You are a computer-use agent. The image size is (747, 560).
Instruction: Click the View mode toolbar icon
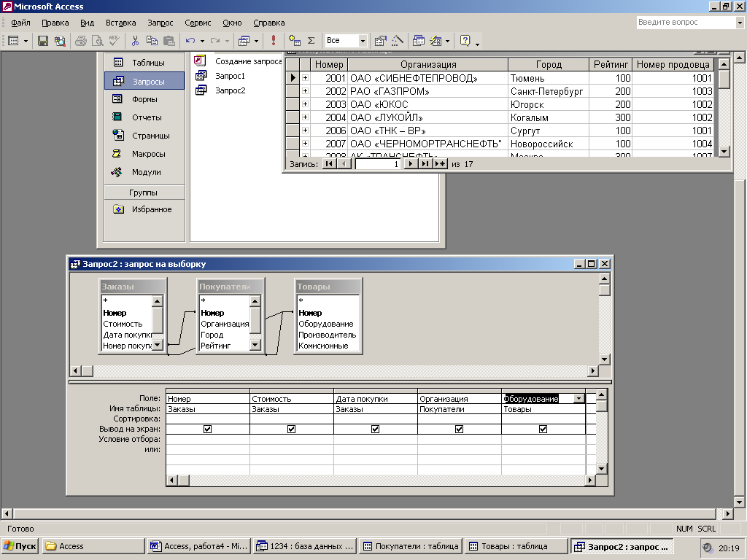[14, 41]
